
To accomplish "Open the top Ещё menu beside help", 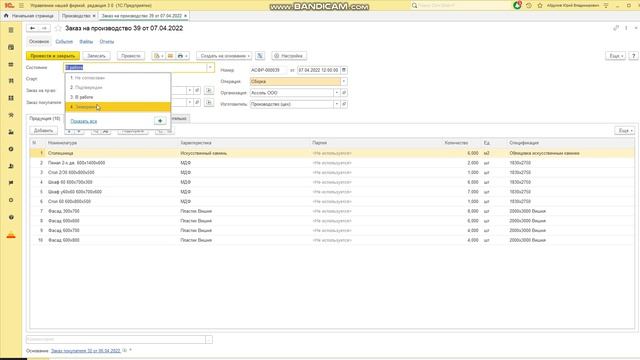I will click(x=615, y=56).
